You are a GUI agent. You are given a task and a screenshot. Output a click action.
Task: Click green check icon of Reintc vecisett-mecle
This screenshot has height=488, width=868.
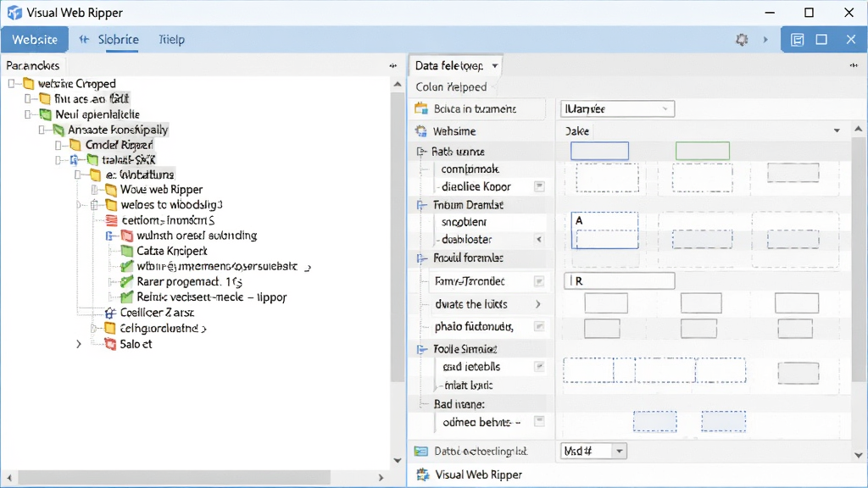tap(127, 297)
